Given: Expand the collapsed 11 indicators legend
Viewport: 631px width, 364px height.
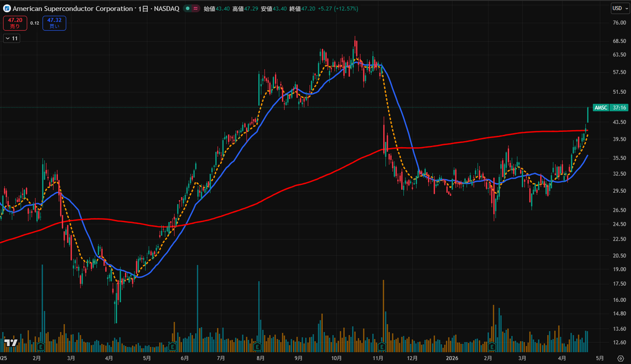Looking at the screenshot, I should coord(11,38).
